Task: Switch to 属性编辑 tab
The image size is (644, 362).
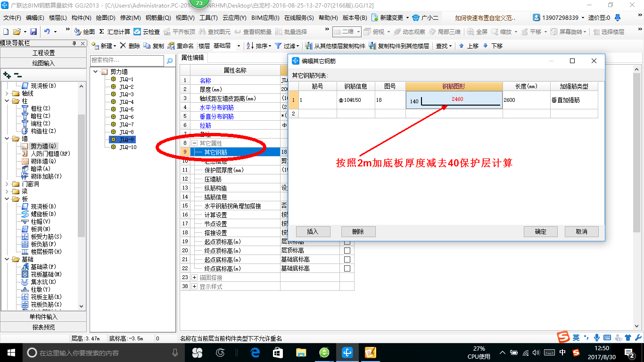Action: point(193,58)
